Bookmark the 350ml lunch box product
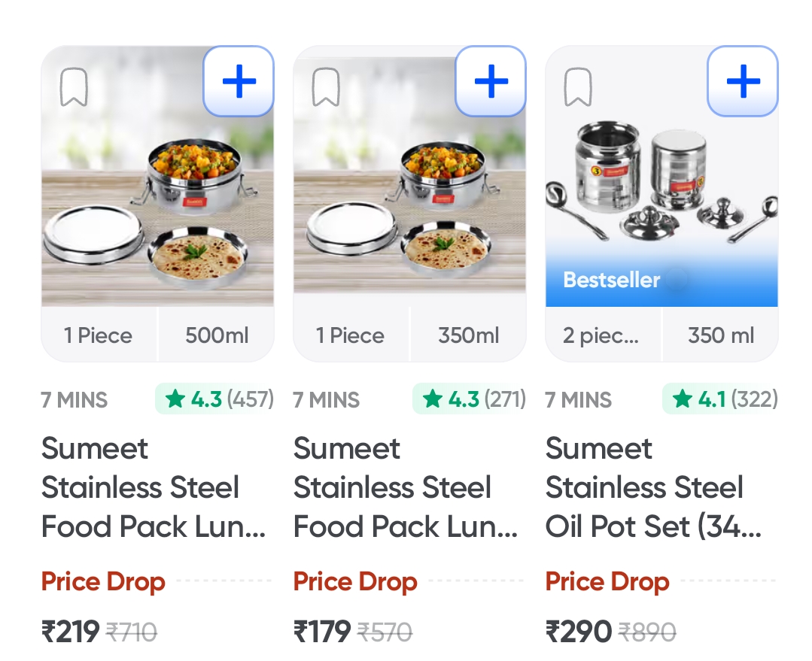Image resolution: width=812 pixels, height=661 pixels. (x=326, y=88)
